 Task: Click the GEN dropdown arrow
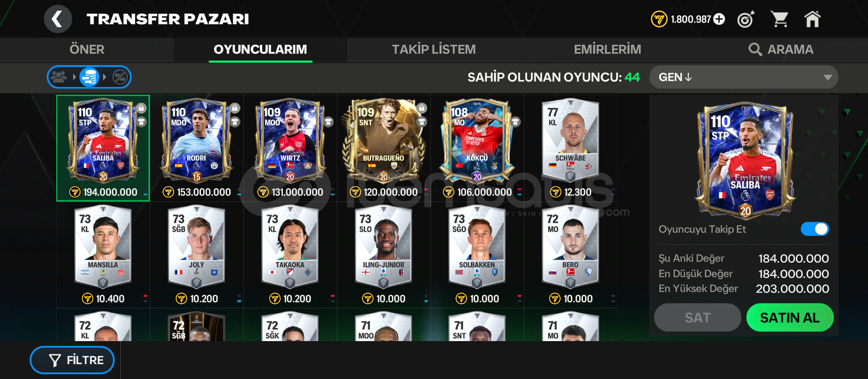point(827,77)
